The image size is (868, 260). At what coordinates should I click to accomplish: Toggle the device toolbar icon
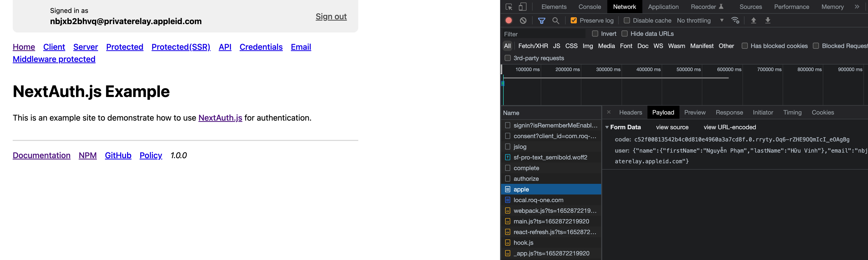point(522,7)
